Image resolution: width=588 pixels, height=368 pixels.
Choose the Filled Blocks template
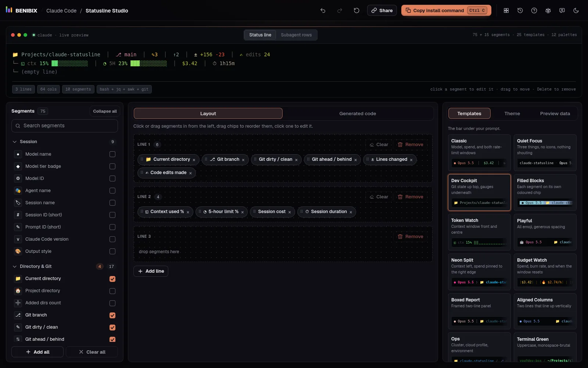545,192
